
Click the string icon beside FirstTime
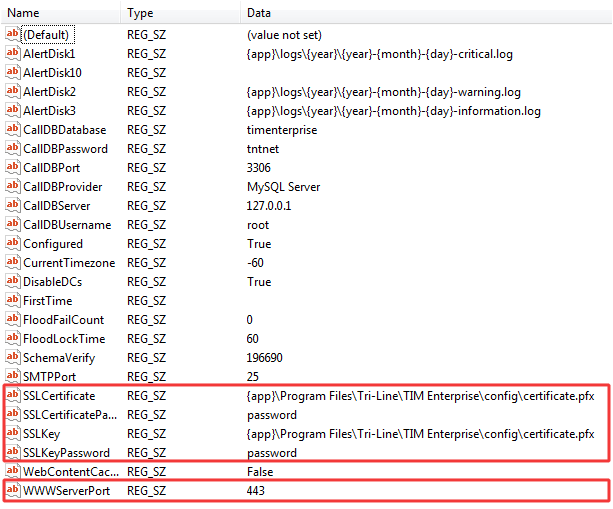coord(13,301)
